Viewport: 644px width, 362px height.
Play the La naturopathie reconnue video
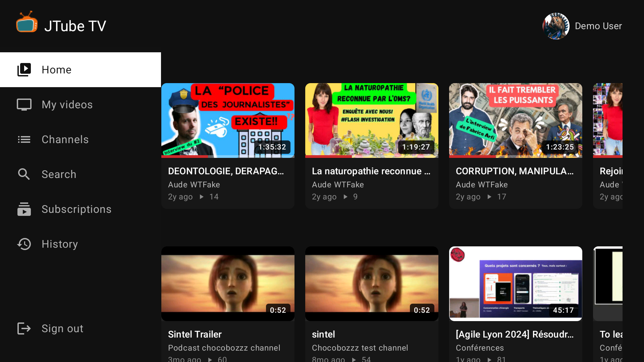coord(372,120)
